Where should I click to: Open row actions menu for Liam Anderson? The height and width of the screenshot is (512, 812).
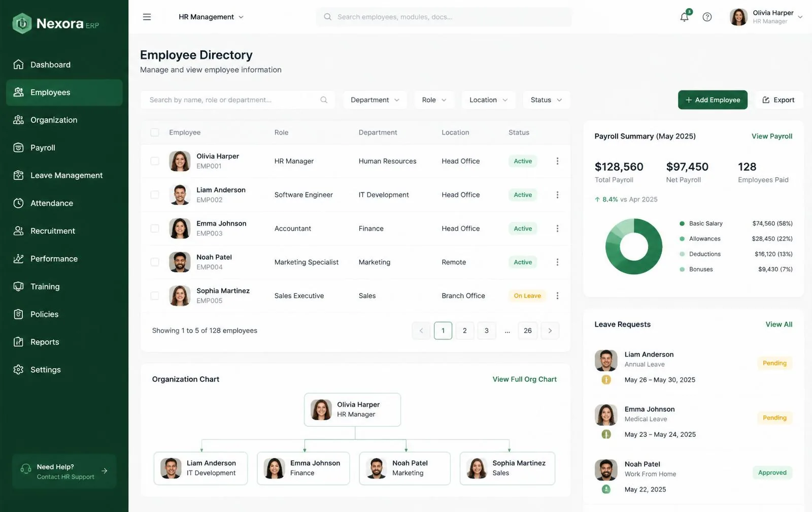(x=557, y=195)
